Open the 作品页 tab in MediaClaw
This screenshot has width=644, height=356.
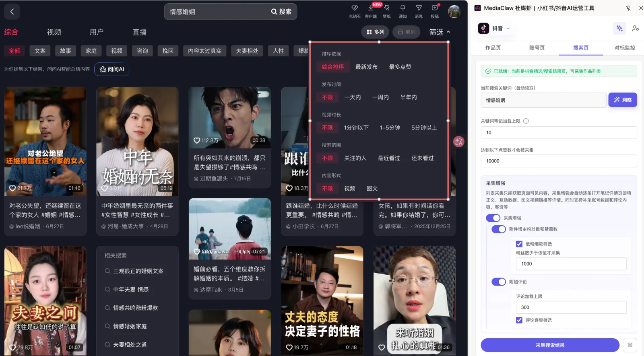(x=493, y=48)
